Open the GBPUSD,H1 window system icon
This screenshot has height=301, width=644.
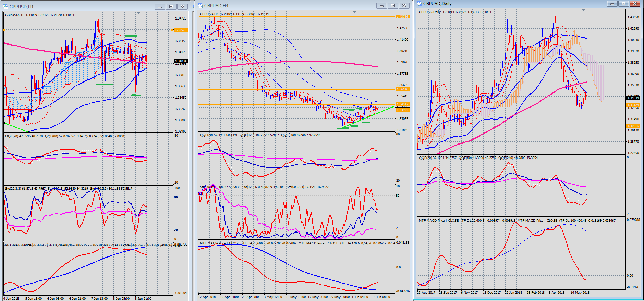coord(5,7)
